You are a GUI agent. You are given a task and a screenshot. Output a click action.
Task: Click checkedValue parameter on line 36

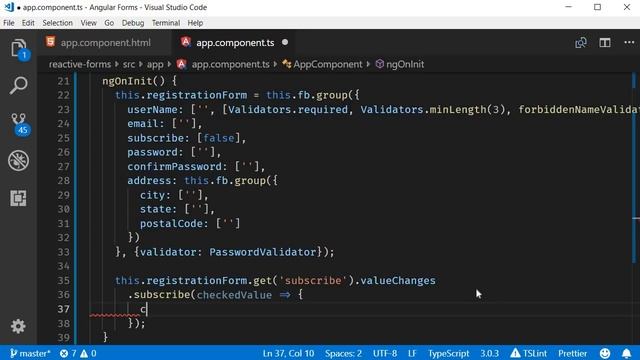[x=234, y=295]
